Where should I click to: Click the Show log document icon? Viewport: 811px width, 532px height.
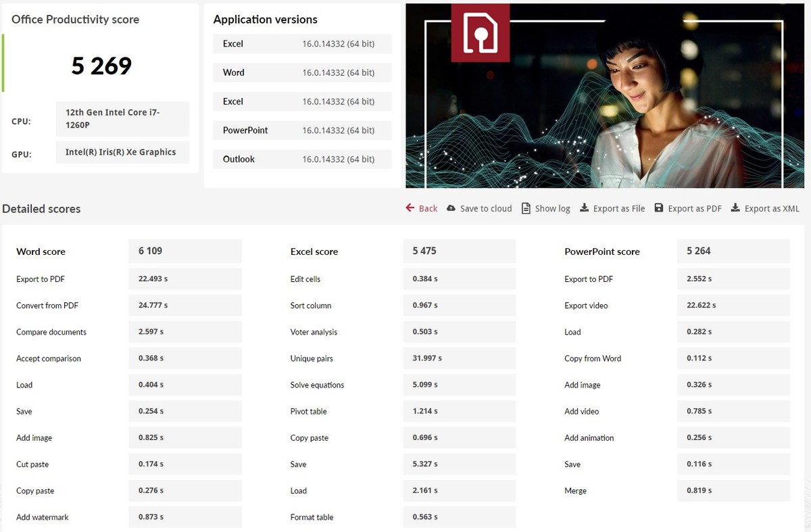(526, 208)
